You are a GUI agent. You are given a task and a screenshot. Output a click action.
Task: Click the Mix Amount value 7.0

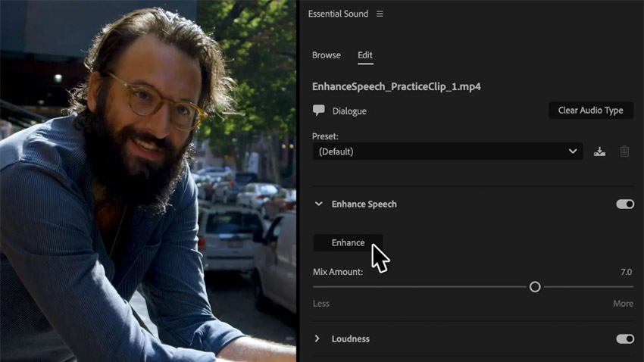click(x=626, y=272)
